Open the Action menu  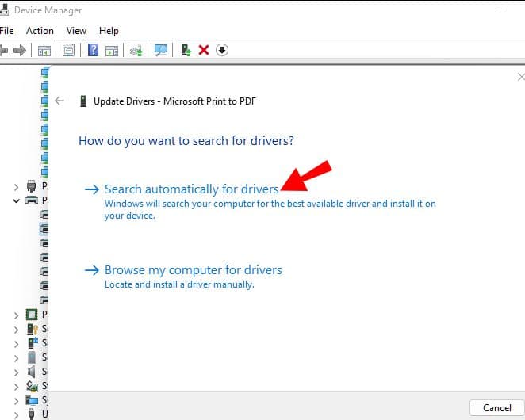point(40,31)
